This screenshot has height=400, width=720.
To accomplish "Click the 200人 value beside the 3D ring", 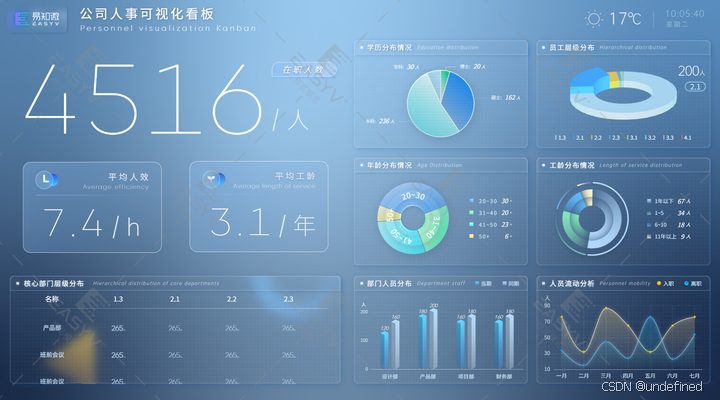I will click(692, 71).
